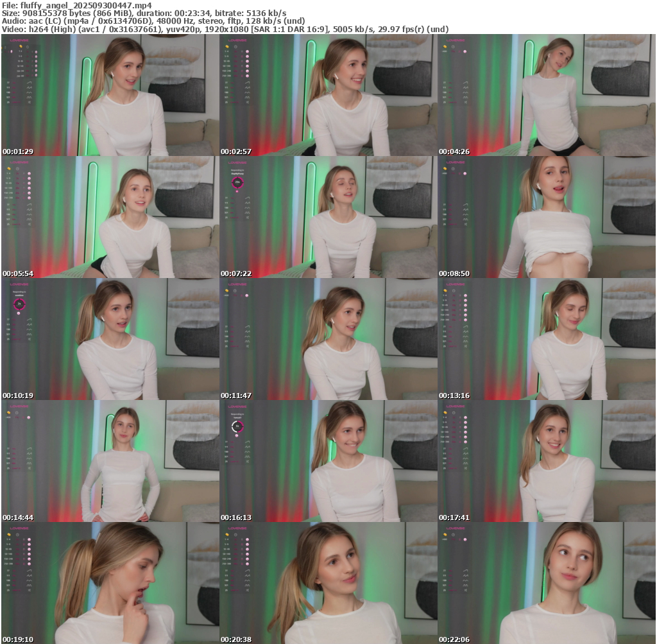Select the frame stamped 00:02:57
657x644 pixels.
pos(328,95)
